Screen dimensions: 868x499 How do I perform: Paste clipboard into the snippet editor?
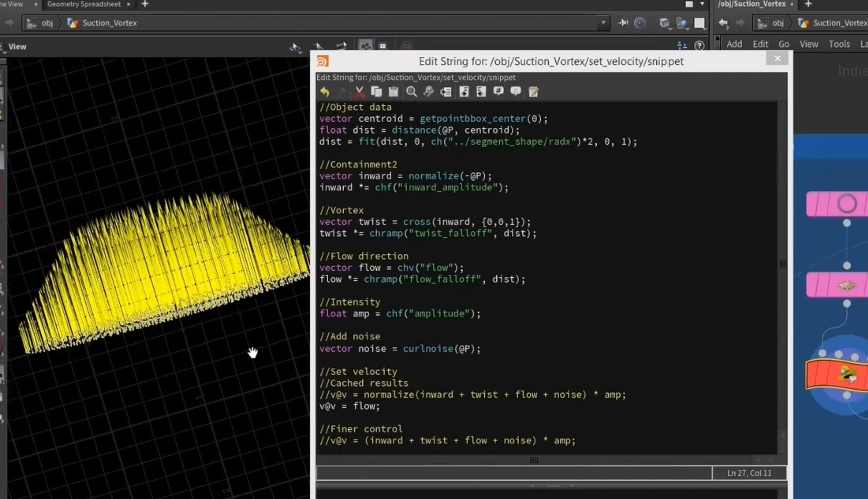tap(393, 92)
